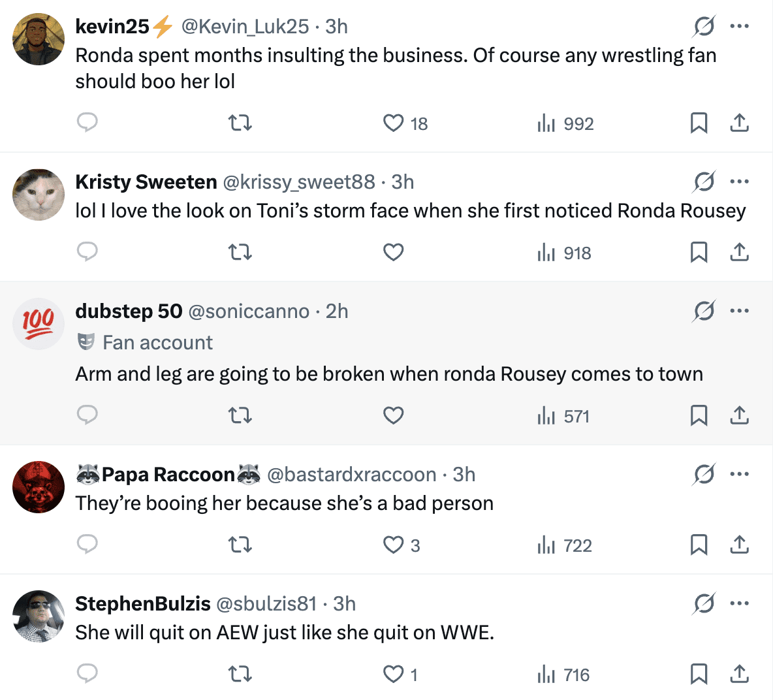Viewport: 773px width, 700px height.
Task: Like the dubstep 50 tweet
Action: coord(393,415)
